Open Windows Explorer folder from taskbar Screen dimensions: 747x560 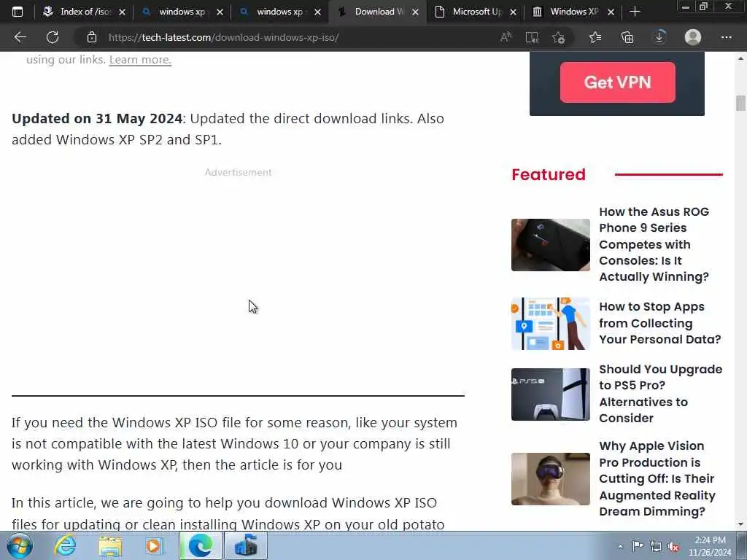coord(111,545)
